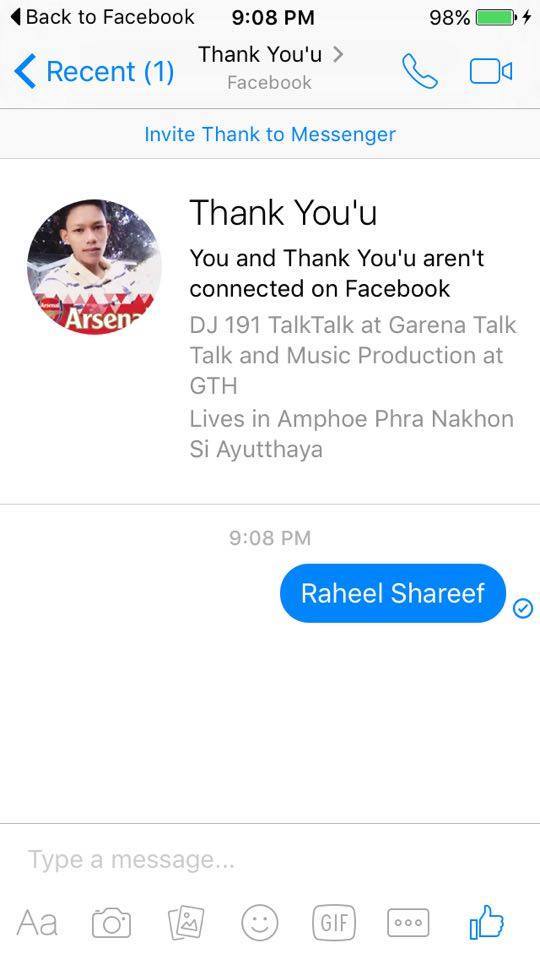Expand Thank You'u contact details chevron
Image resolution: width=540 pixels, height=960 pixels.
click(338, 54)
